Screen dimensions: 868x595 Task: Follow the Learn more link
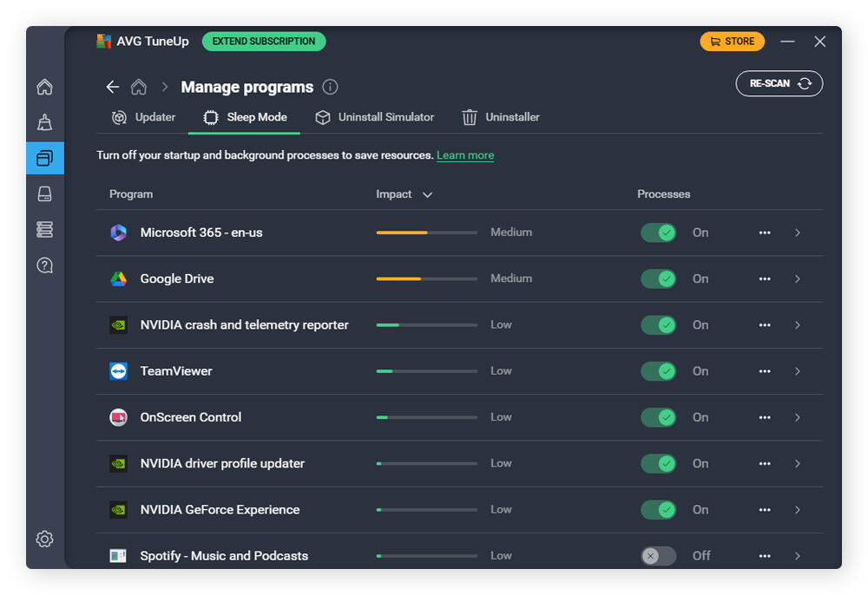click(x=465, y=155)
